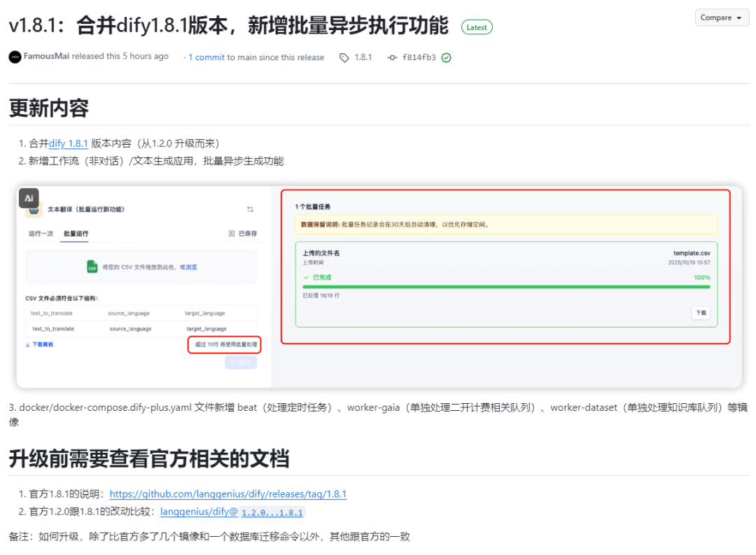756x555 pixels.
Task: Click the source_language header cell
Action: [x=129, y=313]
